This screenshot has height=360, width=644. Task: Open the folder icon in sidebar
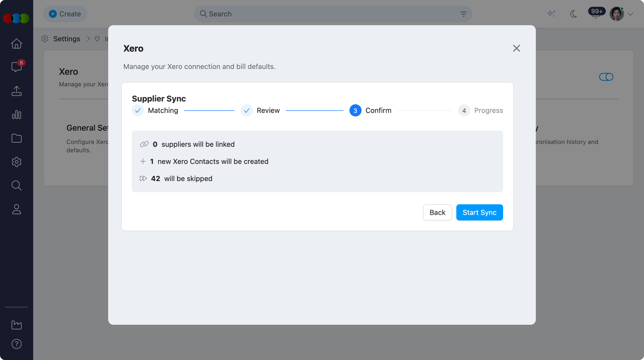click(x=17, y=138)
